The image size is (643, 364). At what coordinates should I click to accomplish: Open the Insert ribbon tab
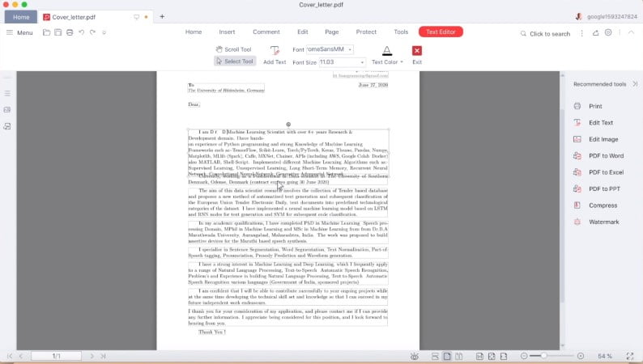(227, 32)
